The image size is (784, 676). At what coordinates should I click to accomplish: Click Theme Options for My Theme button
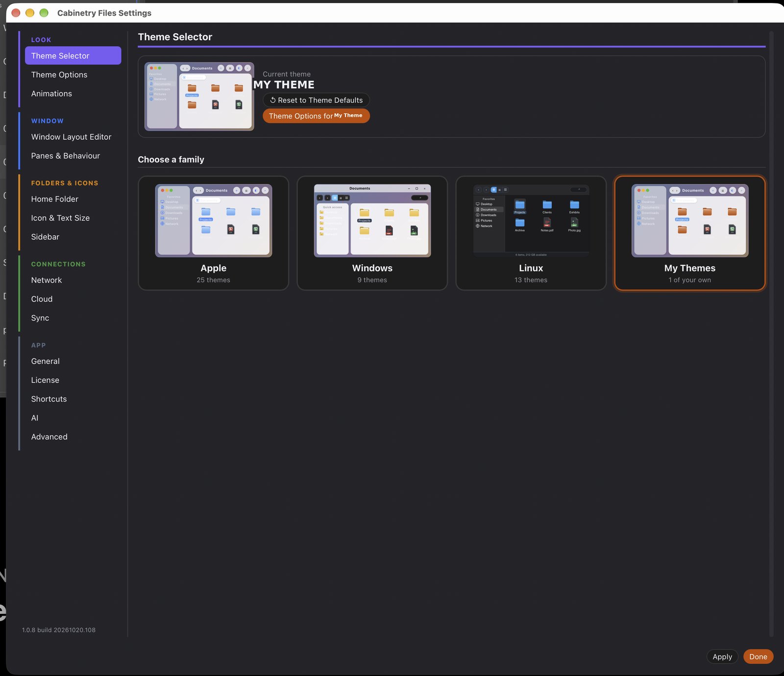click(x=316, y=116)
